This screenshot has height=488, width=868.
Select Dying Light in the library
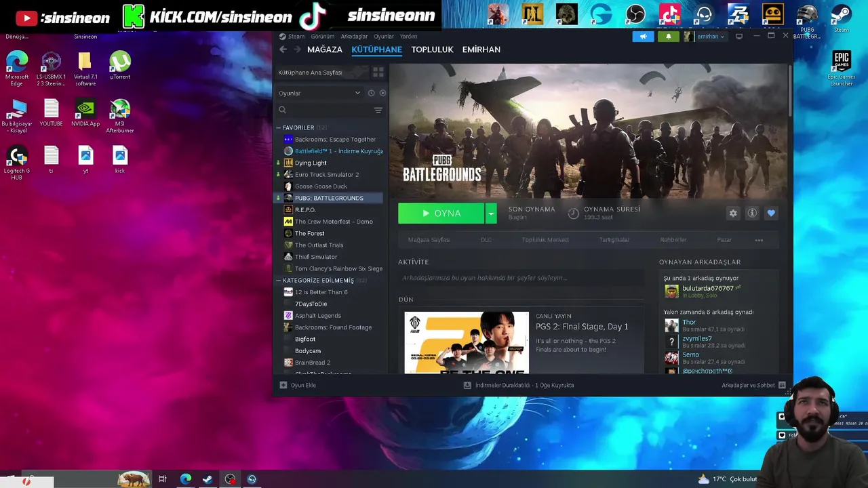pos(311,163)
